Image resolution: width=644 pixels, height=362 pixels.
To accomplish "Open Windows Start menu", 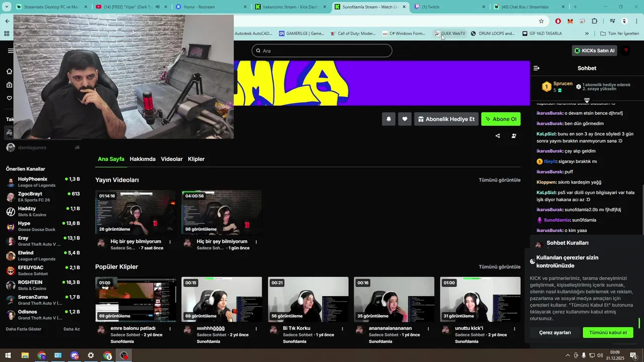I will click(8, 355).
